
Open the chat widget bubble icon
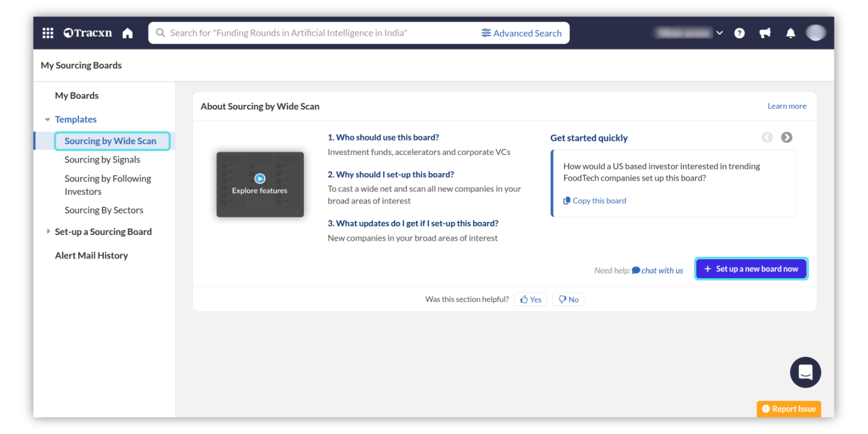805,373
